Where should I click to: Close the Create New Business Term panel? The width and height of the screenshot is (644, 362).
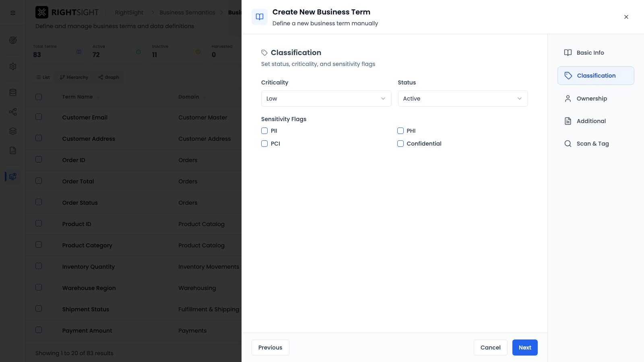tap(626, 17)
